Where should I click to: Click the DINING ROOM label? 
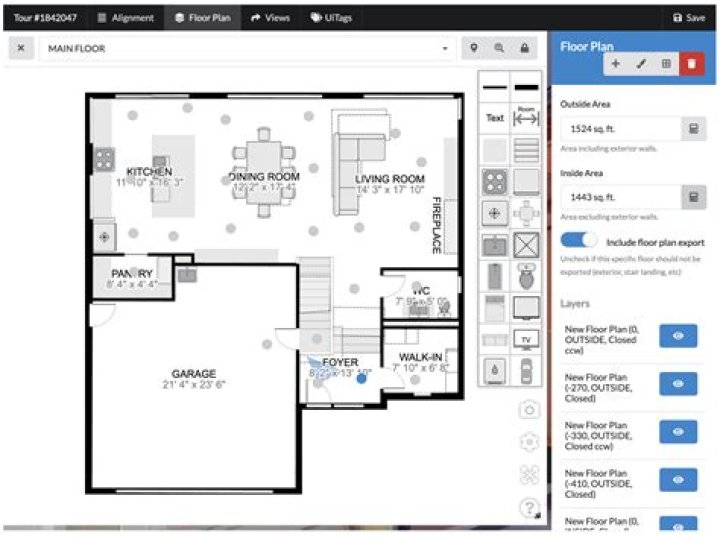pyautogui.click(x=264, y=176)
